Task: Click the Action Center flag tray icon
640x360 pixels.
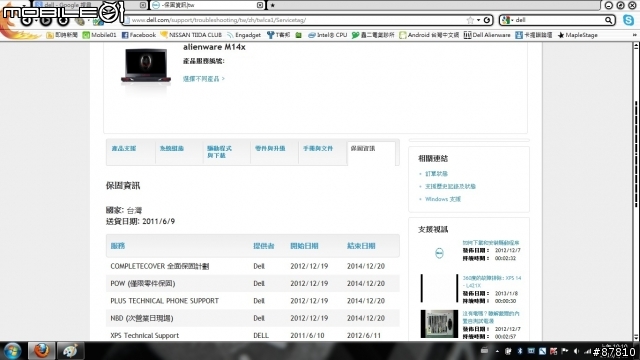Action: (x=565, y=351)
